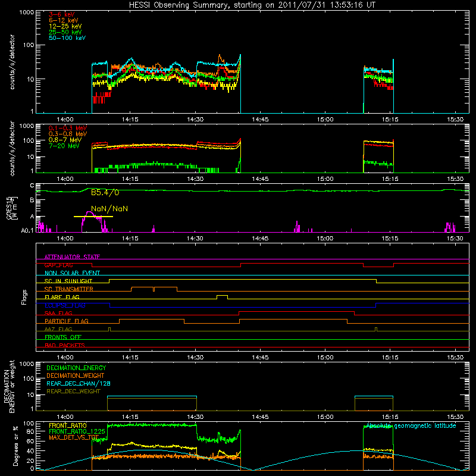Click the REAR_DEC_WEIGHT legend label
Screen dimensions: 476x476
pyautogui.click(x=73, y=392)
